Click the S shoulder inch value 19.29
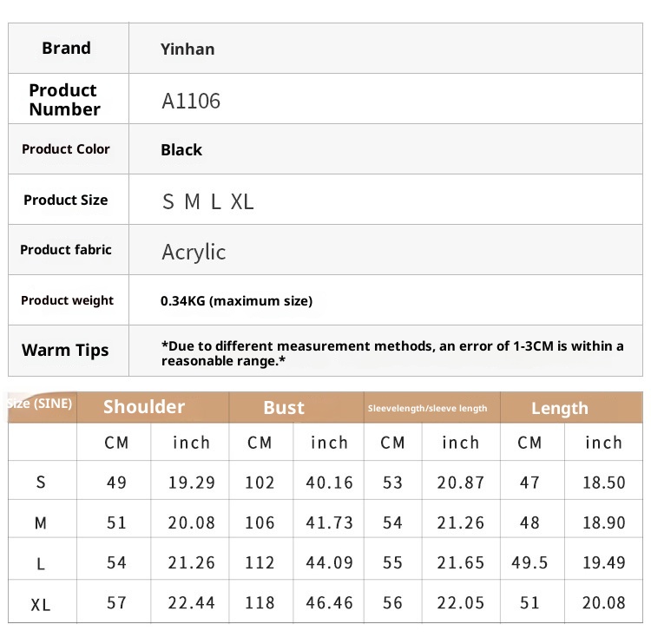Screen dimensions: 651x644 [191, 483]
